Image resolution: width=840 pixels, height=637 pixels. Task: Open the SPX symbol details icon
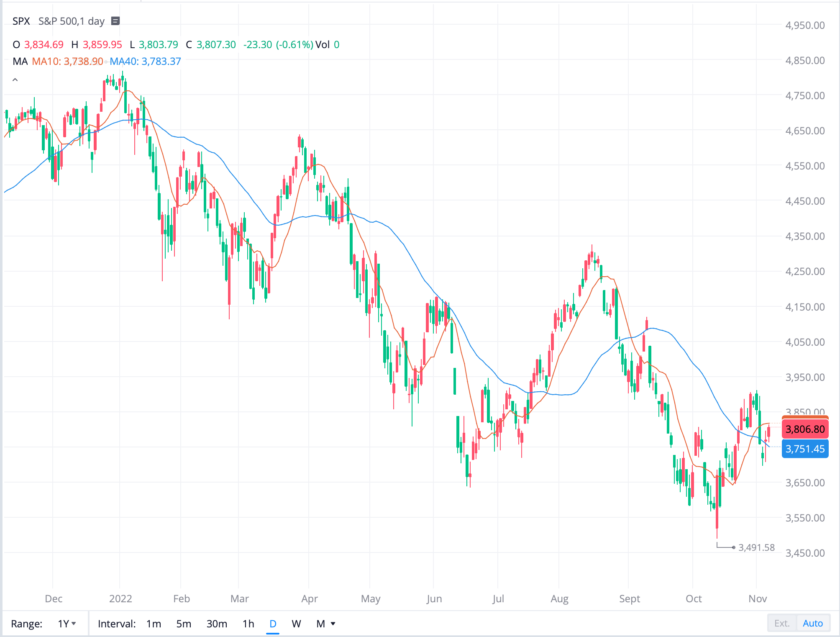click(x=115, y=21)
